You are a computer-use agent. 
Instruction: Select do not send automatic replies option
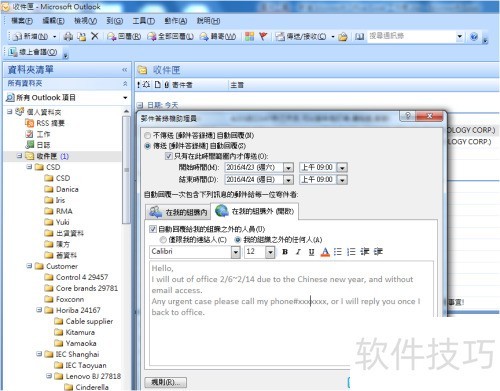(147, 136)
